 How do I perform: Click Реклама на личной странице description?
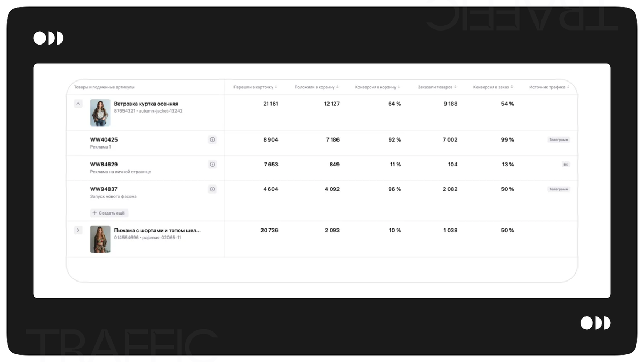tap(120, 172)
